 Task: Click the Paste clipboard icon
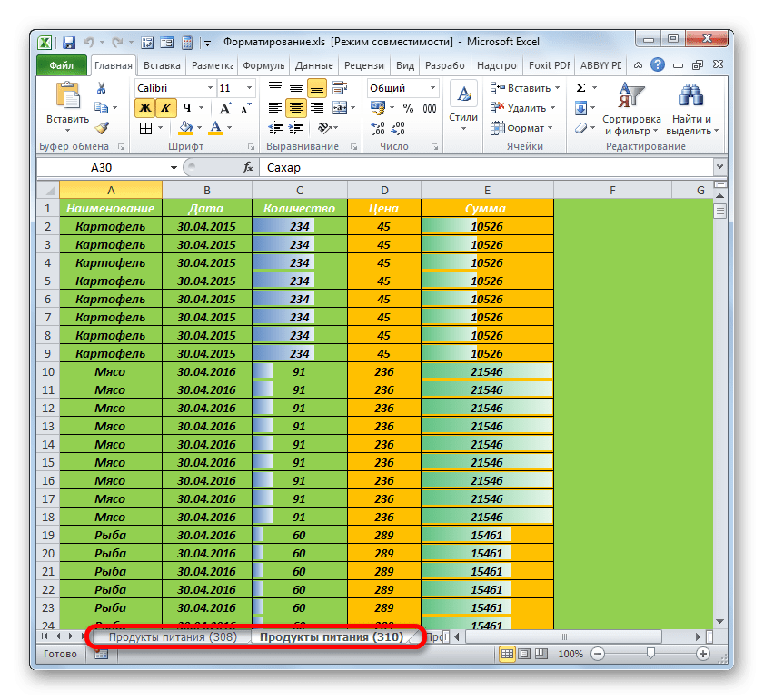pyautogui.click(x=68, y=95)
